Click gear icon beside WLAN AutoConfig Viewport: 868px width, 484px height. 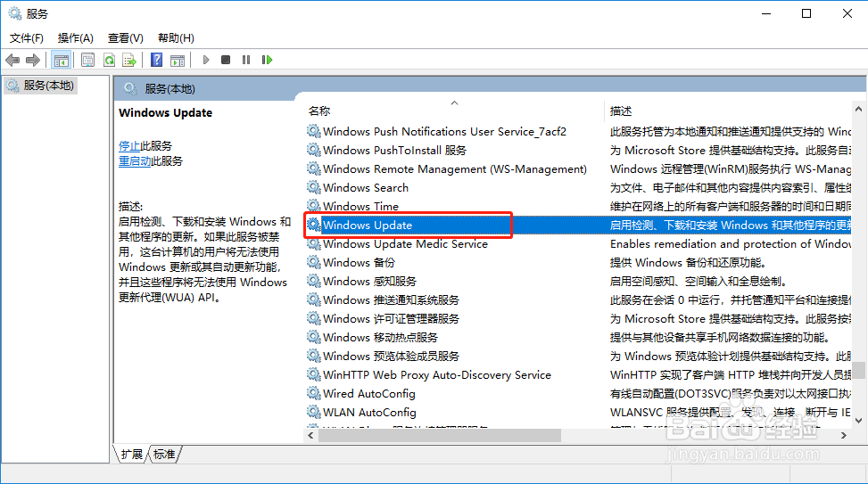(314, 412)
